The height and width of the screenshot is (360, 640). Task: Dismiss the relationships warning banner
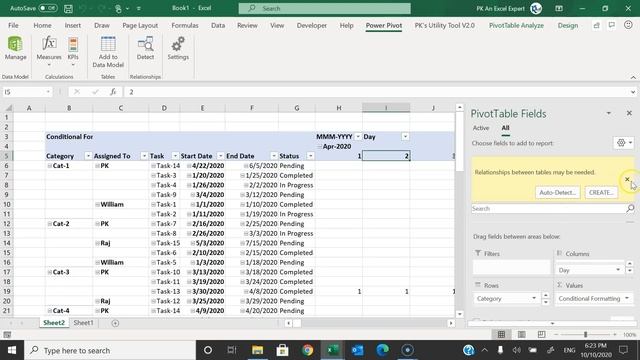click(x=627, y=179)
